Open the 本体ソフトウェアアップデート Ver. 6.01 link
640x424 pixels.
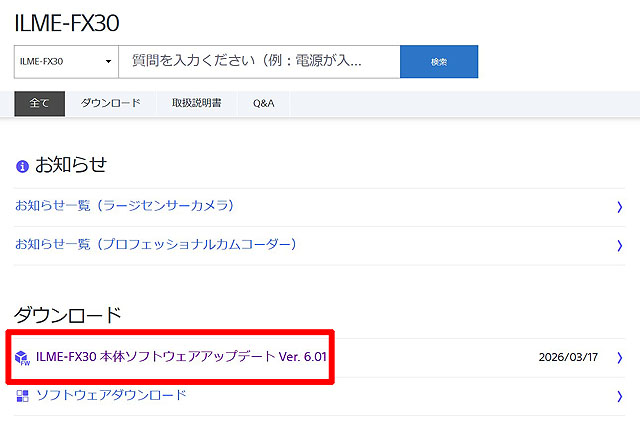[x=181, y=357]
